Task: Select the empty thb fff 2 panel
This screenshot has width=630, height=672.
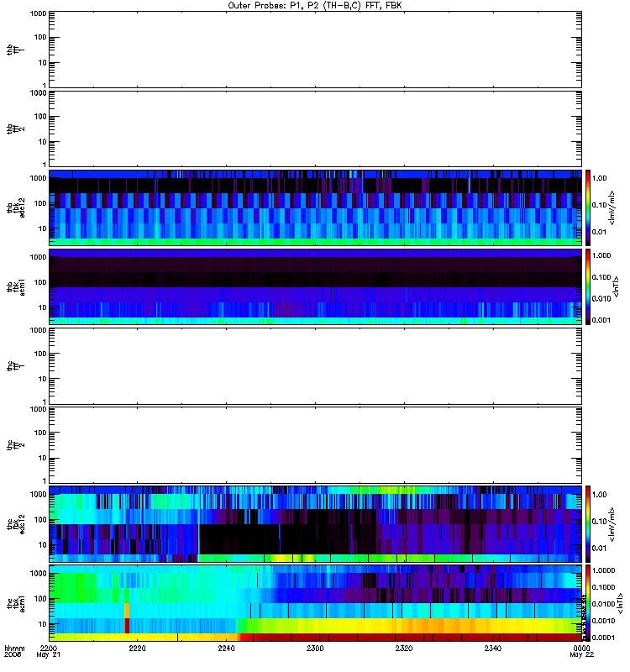Action: coord(315,129)
